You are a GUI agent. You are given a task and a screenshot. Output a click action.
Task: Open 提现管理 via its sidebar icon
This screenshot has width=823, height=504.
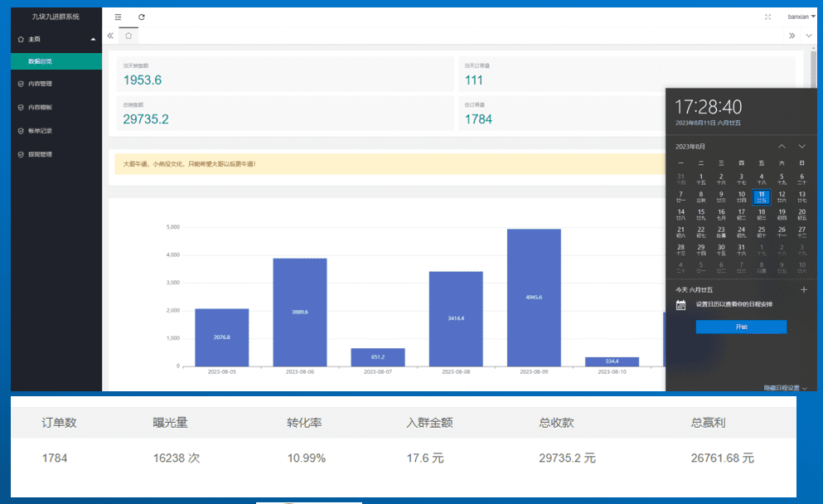click(20, 153)
